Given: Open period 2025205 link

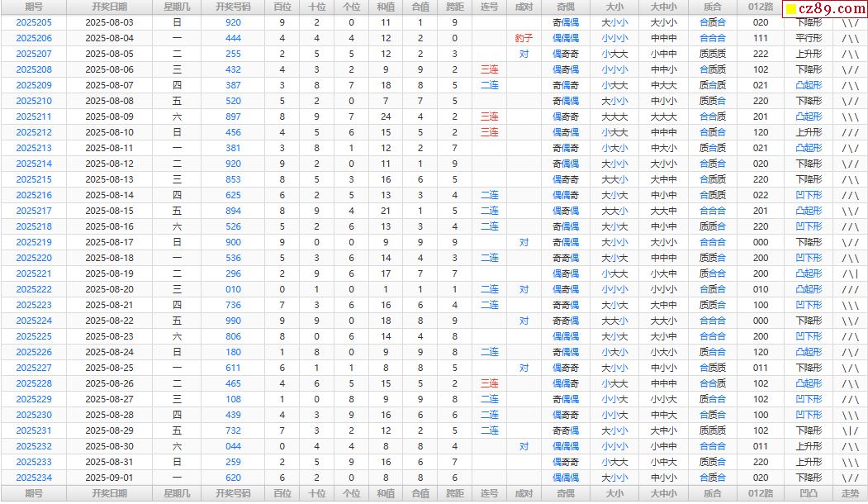Looking at the screenshot, I should pos(34,22).
